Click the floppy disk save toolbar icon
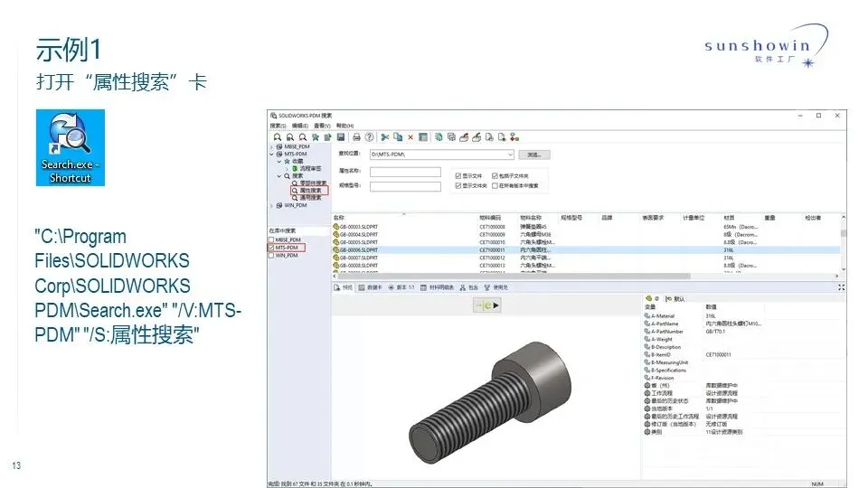Image resolution: width=868 pixels, height=488 pixels. pos(341,137)
